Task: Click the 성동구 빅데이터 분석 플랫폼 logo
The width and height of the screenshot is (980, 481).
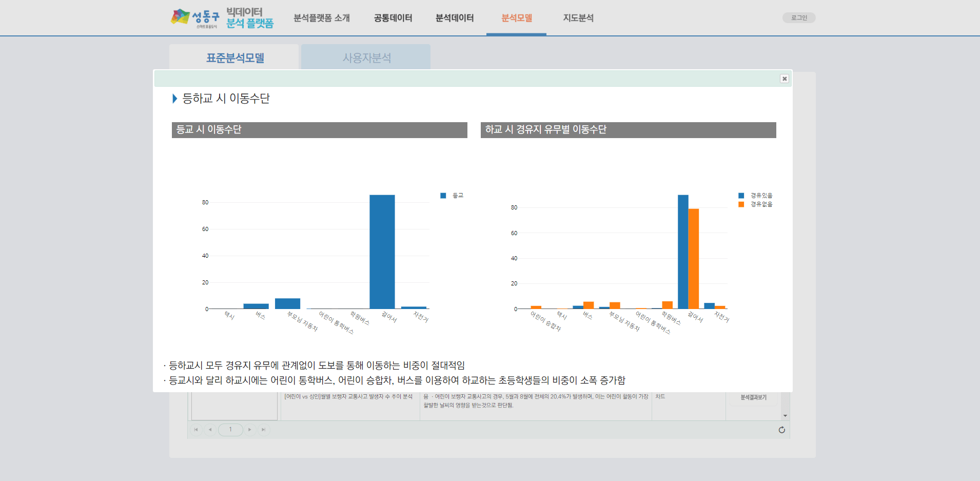Action: pos(222,18)
